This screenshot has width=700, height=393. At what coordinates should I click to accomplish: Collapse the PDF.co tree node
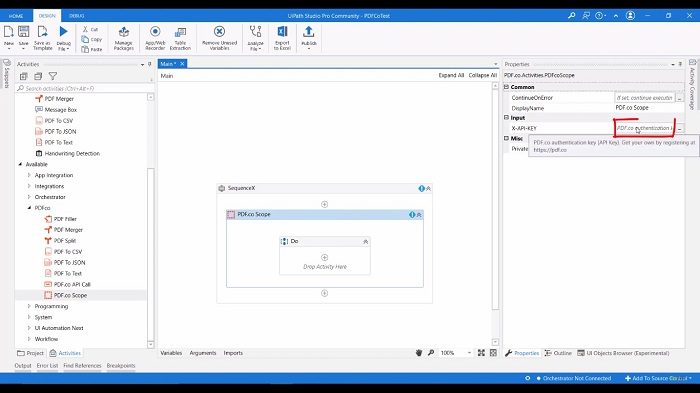pyautogui.click(x=29, y=208)
